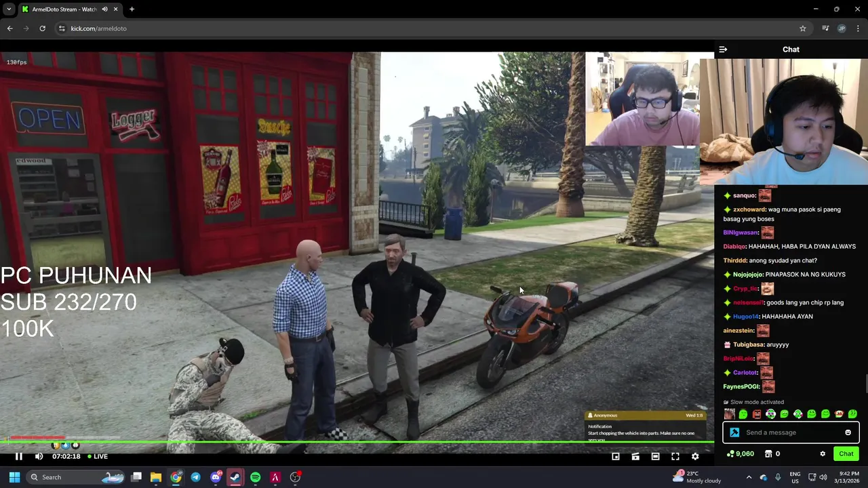Open Discord from taskbar
The width and height of the screenshot is (868, 488).
pos(216,477)
